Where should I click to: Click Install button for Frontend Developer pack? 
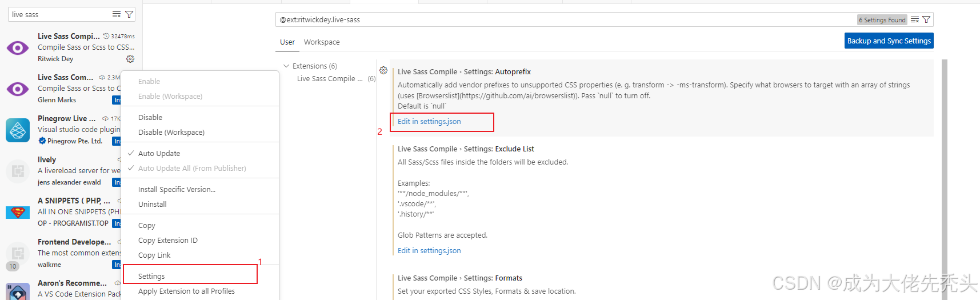(117, 265)
